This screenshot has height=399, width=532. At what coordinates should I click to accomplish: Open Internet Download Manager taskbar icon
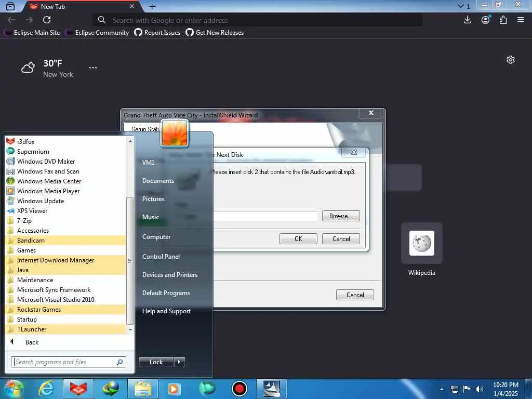point(111,389)
